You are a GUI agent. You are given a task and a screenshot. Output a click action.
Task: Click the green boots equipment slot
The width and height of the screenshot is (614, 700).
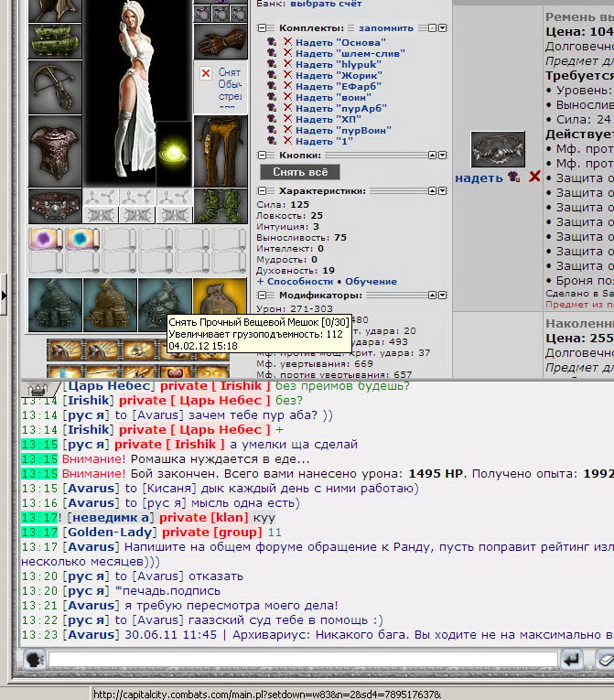(x=221, y=206)
